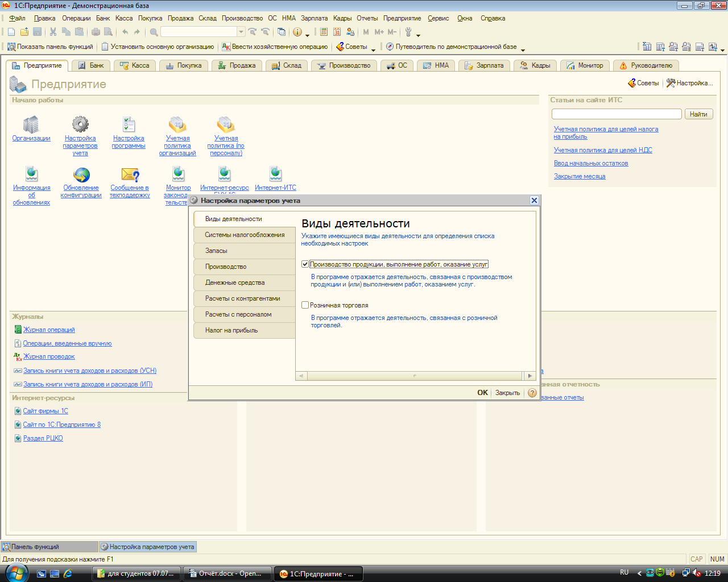This screenshot has width=728, height=582.
Task: Open the Настройка программы checklist icon
Action: (129, 124)
